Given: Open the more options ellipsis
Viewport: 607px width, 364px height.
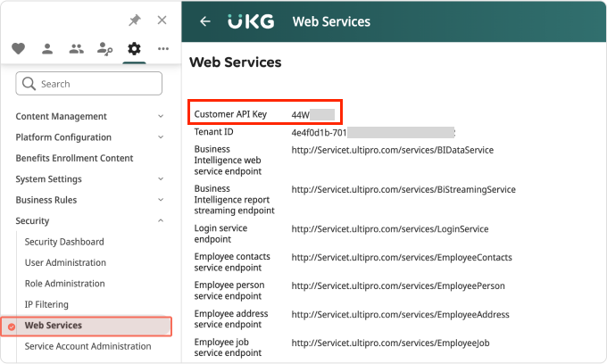Looking at the screenshot, I should (162, 49).
